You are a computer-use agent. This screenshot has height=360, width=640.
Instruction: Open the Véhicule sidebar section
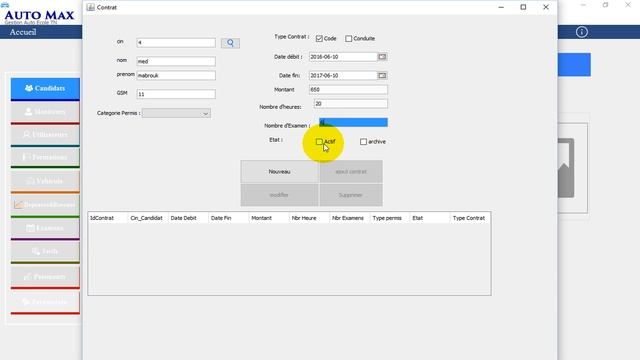(45, 181)
